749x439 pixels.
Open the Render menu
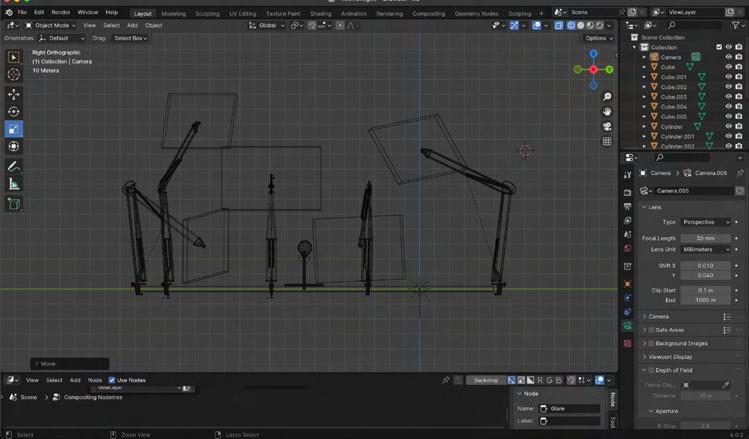pos(61,12)
